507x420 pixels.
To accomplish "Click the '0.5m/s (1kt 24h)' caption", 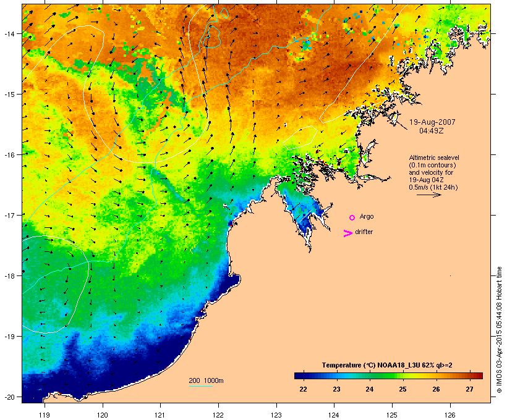I will click(433, 187).
